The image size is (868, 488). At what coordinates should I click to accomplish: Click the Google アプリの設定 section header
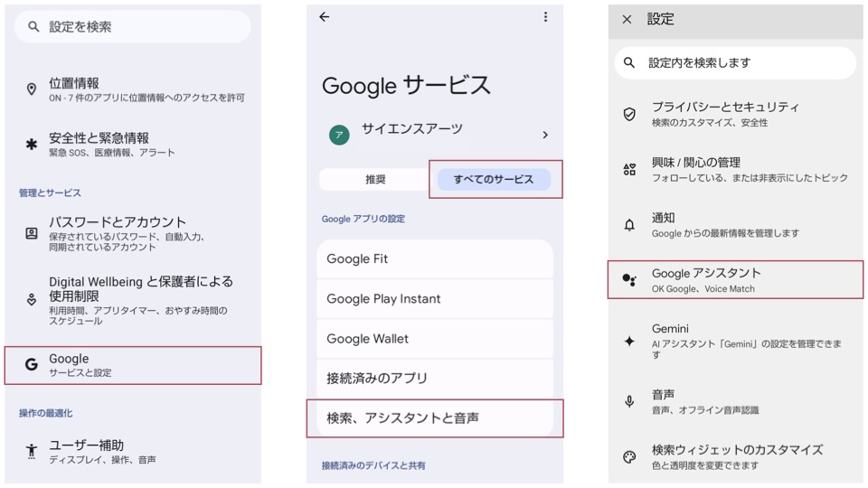pos(363,219)
